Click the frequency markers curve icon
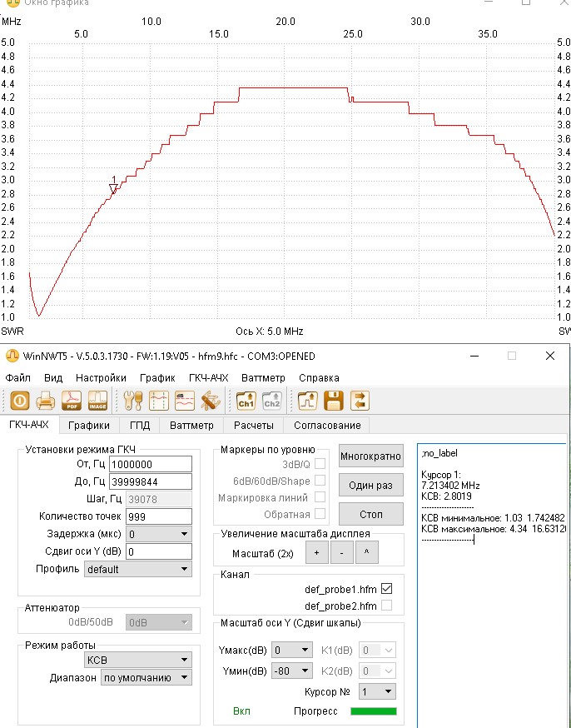This screenshot has height=728, width=571. tap(159, 400)
